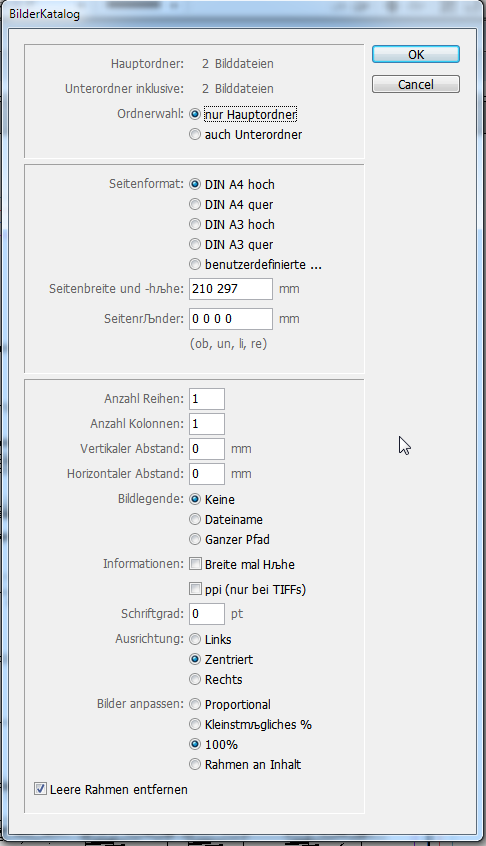This screenshot has height=846, width=486.
Task: Edit the Seitenränder margins field
Action: point(231,319)
